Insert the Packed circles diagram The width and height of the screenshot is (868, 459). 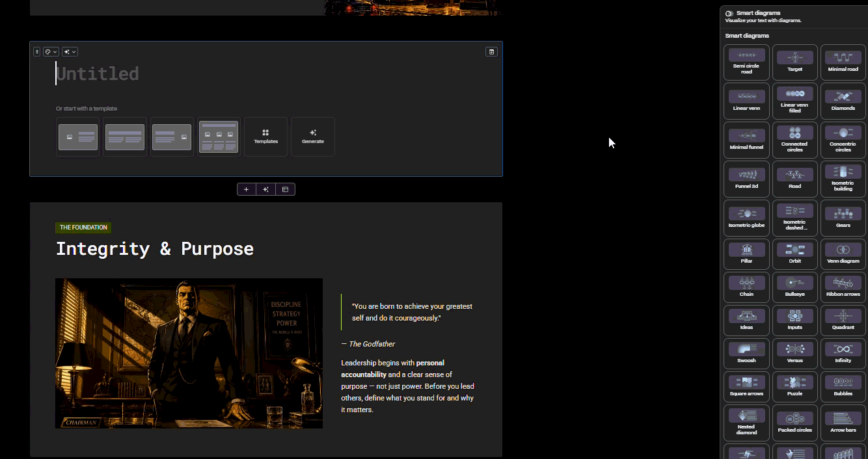click(x=794, y=423)
